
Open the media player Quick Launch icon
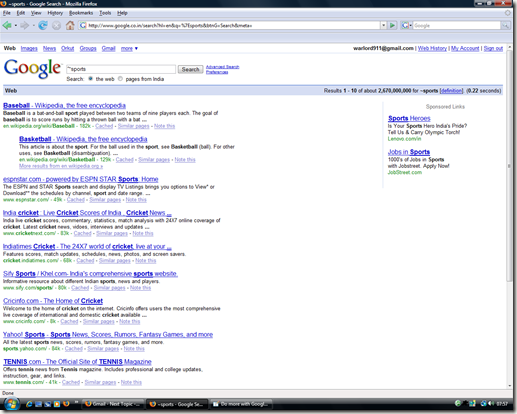(57, 404)
